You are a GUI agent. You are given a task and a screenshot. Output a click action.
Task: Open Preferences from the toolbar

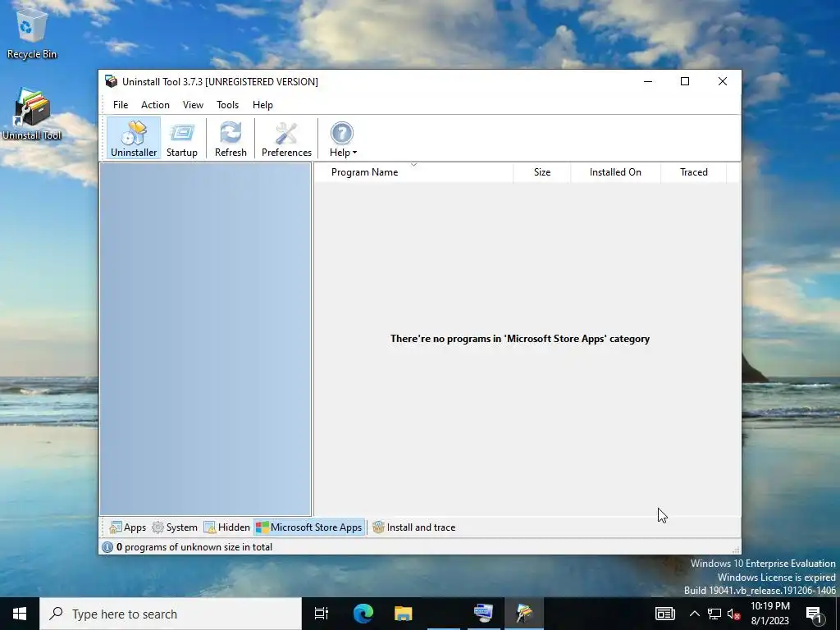click(x=286, y=139)
